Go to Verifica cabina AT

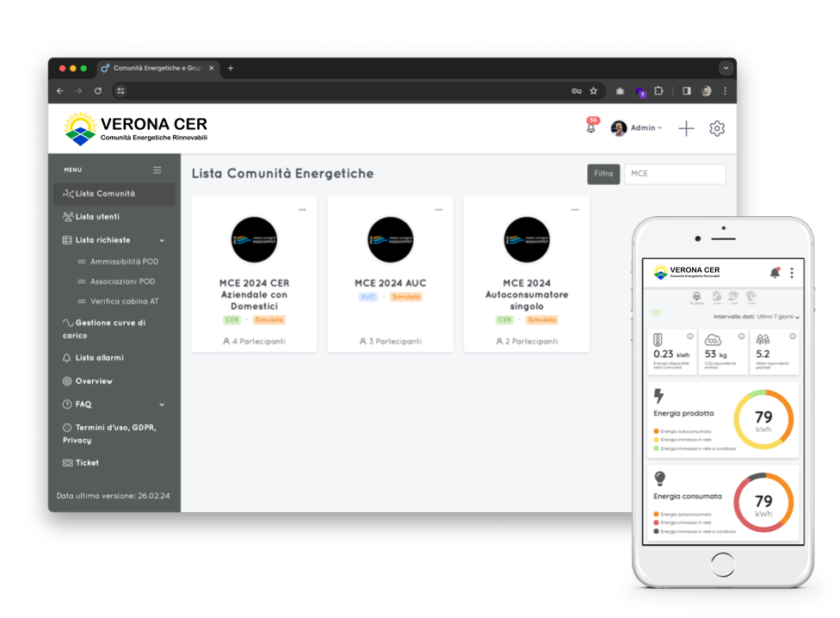124,302
